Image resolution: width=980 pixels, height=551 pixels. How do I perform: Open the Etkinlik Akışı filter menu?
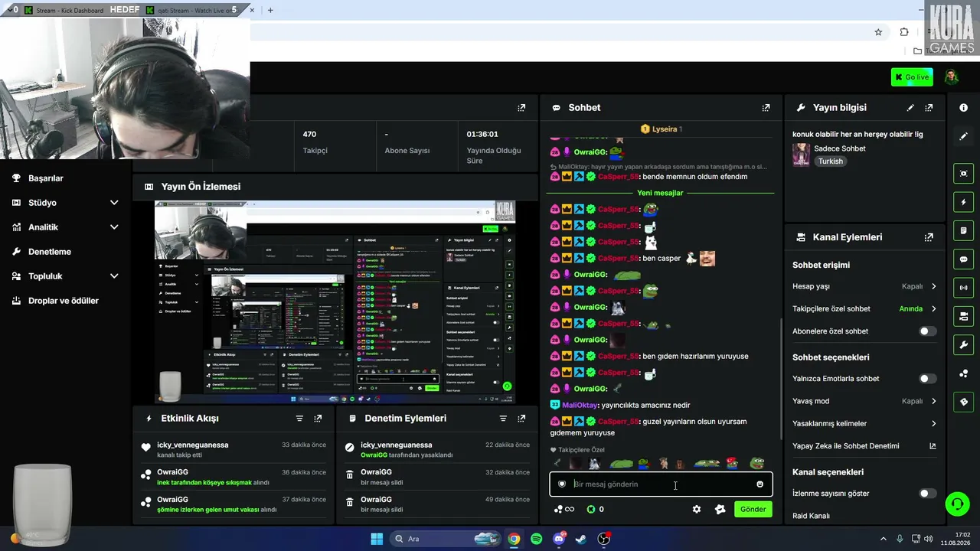click(x=299, y=419)
